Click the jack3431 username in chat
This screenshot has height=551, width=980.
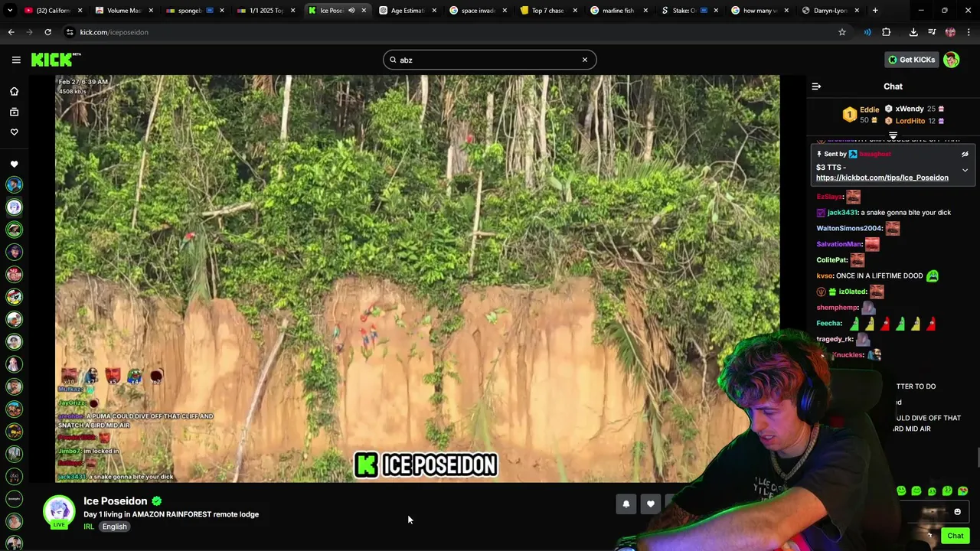(x=842, y=213)
